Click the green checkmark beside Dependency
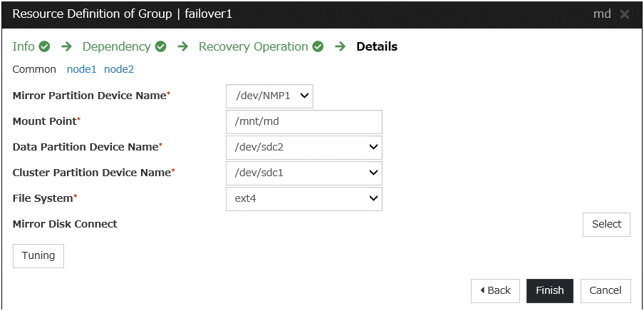The width and height of the screenshot is (644, 311). point(161,47)
